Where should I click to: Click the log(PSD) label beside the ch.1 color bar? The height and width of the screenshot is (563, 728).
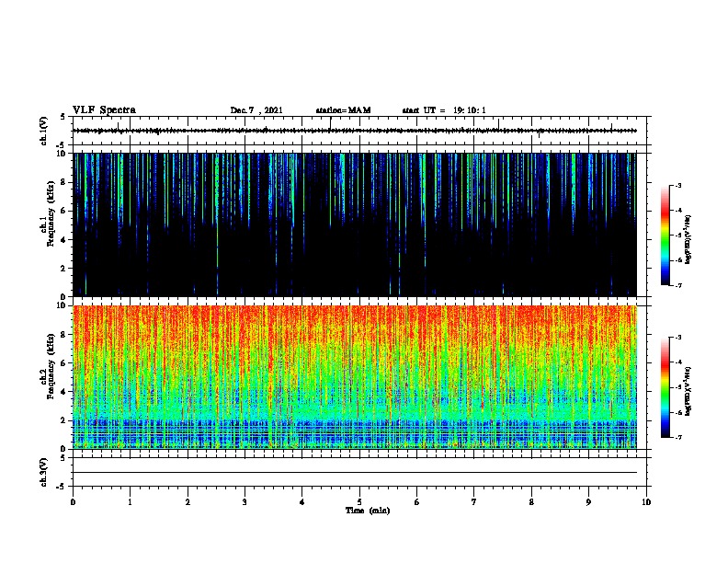tap(688, 240)
